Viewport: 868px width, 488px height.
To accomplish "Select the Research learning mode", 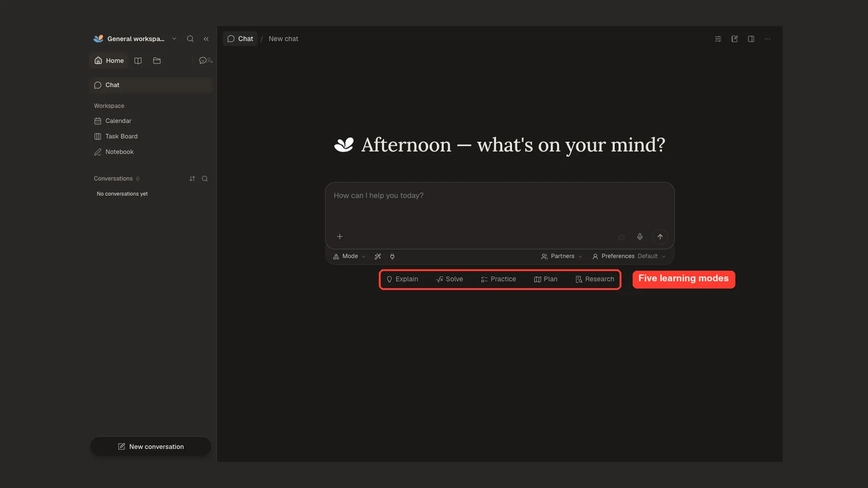I will (x=595, y=279).
